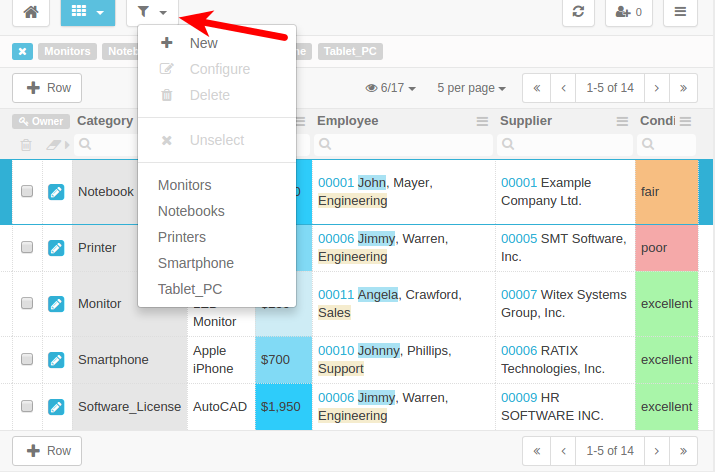This screenshot has width=715, height=473.
Task: Edit the Printer row with pencil icon
Action: (56, 248)
